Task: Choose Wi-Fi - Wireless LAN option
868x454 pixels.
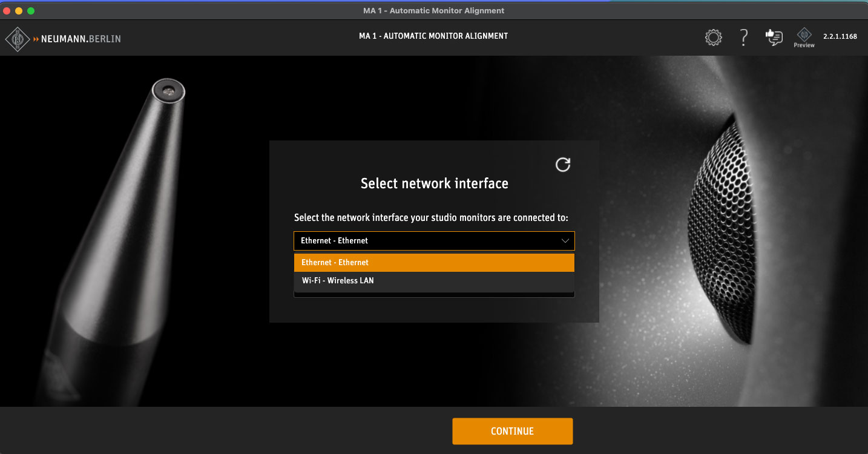Action: 434,281
